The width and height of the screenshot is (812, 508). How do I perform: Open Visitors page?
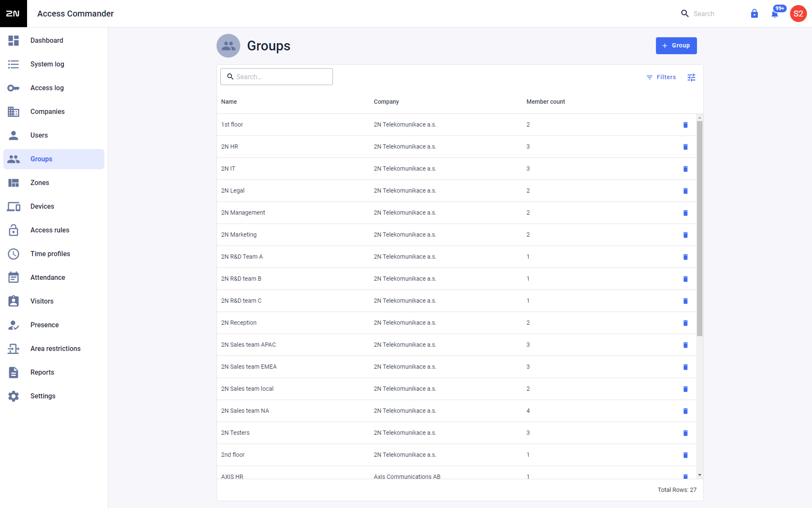54,301
